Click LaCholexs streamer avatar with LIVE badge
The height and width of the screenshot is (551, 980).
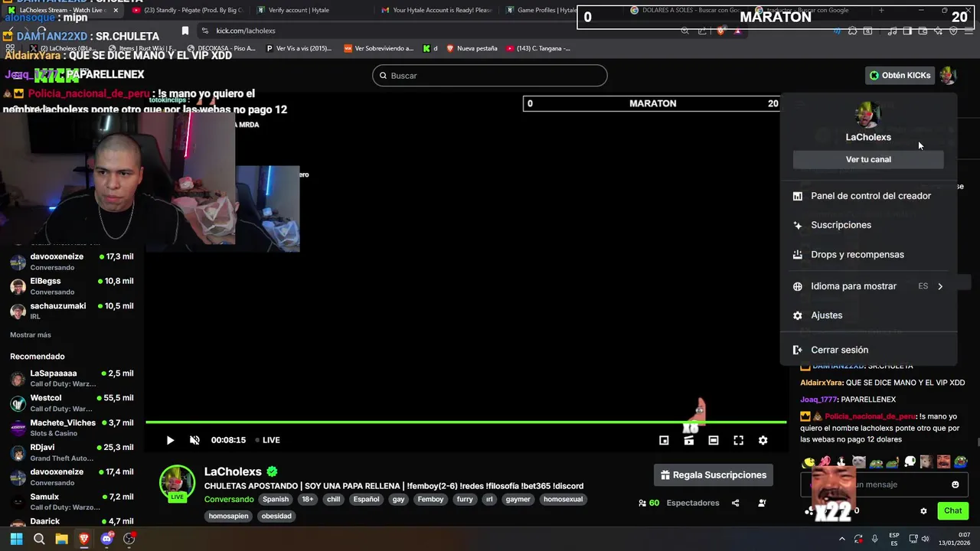pyautogui.click(x=177, y=484)
